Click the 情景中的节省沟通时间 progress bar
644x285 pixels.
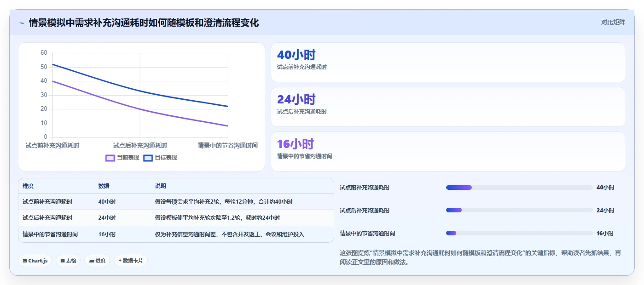519,233
